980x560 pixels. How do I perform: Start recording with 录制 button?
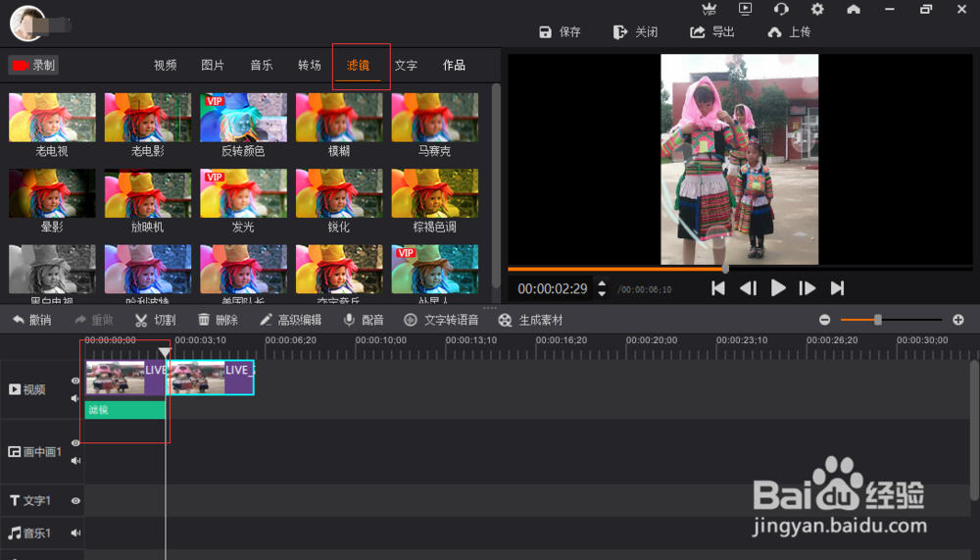33,65
